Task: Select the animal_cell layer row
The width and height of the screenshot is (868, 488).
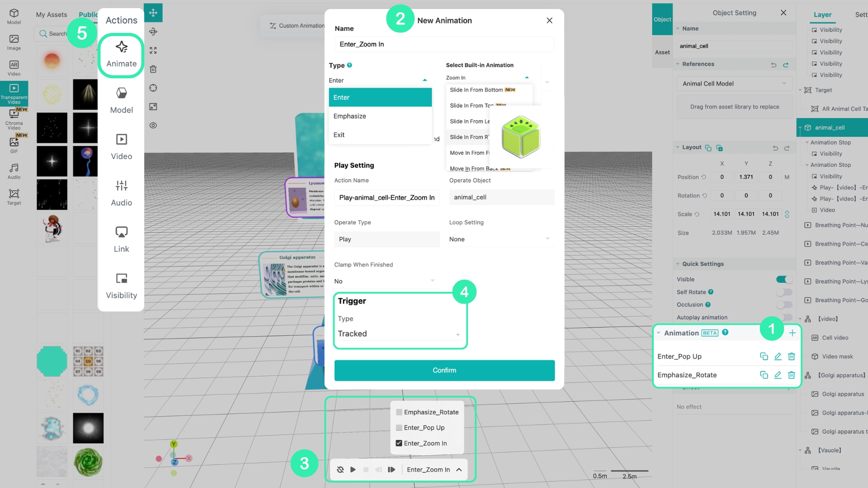Action: pyautogui.click(x=832, y=128)
